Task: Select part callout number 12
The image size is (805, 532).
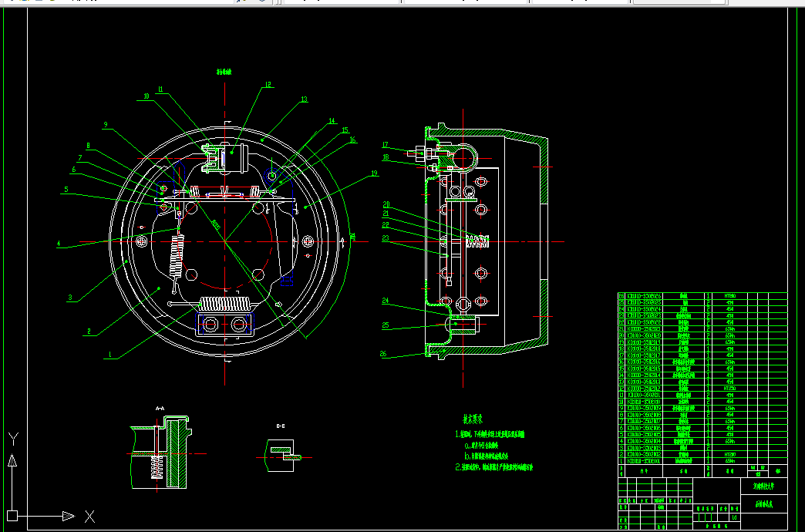Action: point(268,85)
